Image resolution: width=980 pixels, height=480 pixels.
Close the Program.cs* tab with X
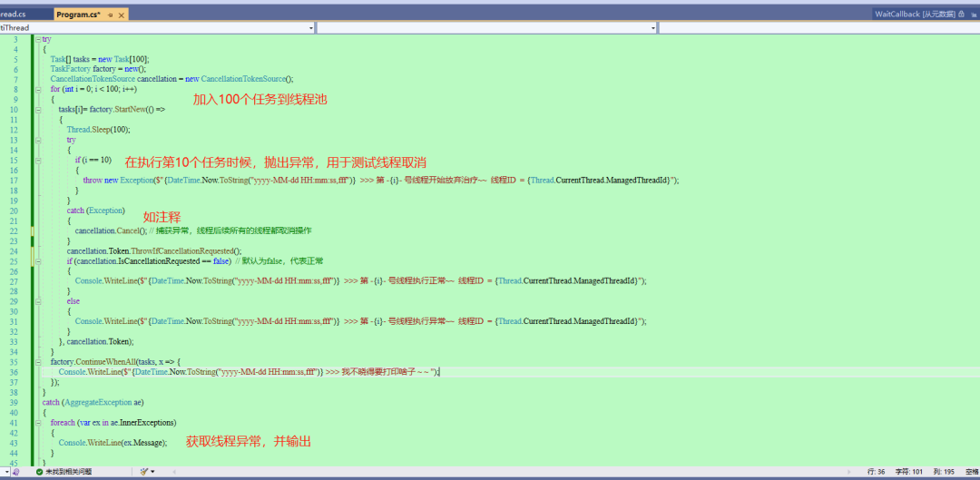(x=122, y=15)
